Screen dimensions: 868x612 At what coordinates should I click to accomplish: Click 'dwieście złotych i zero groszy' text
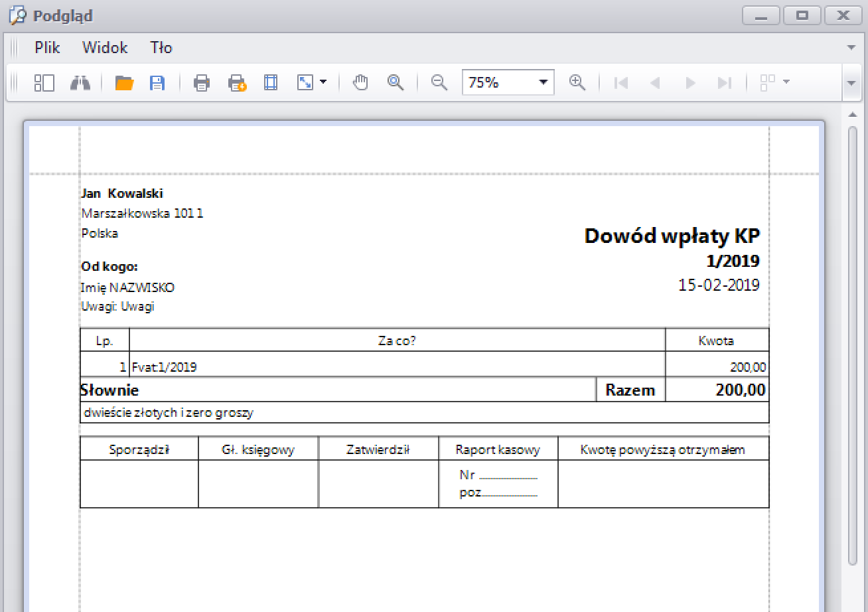pyautogui.click(x=169, y=413)
